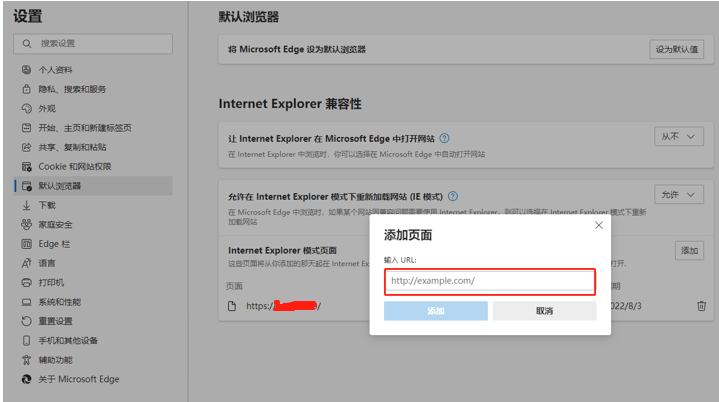The height and width of the screenshot is (402, 719).
Task: Open 家庭安全 settings section
Action: 94,225
